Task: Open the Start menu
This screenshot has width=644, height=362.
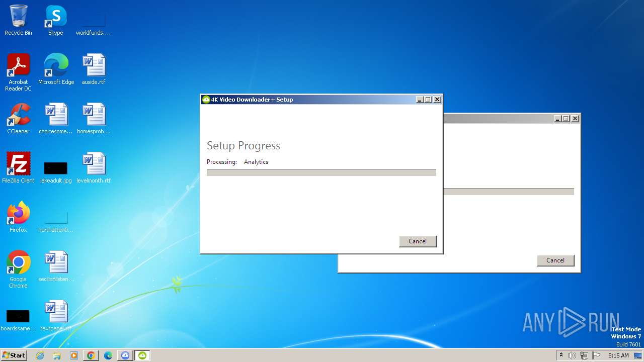Action: 14,355
